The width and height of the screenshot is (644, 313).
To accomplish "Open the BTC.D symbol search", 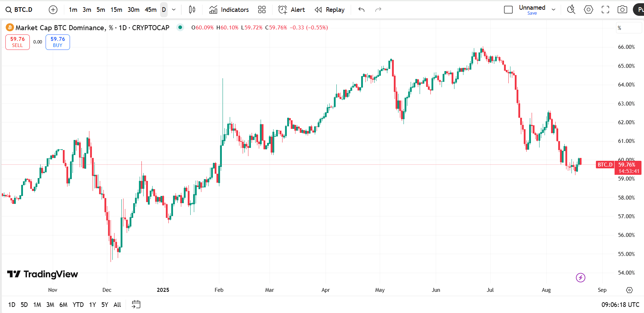I will click(x=20, y=10).
